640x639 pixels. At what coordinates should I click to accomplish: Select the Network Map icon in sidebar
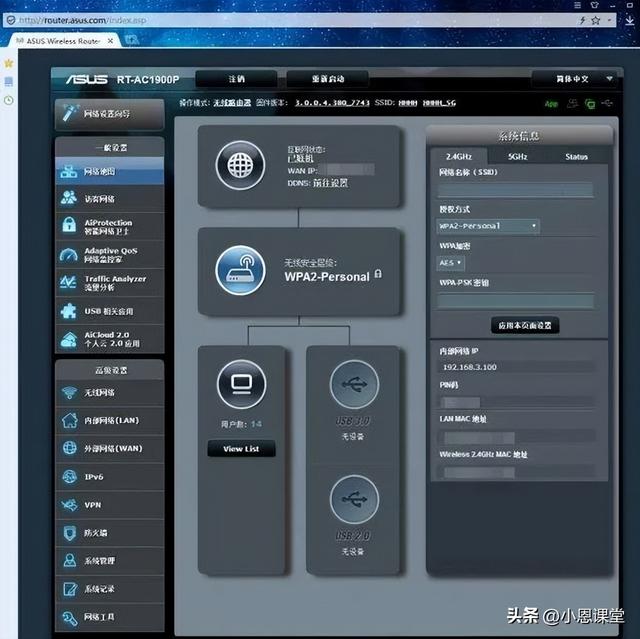(69, 172)
